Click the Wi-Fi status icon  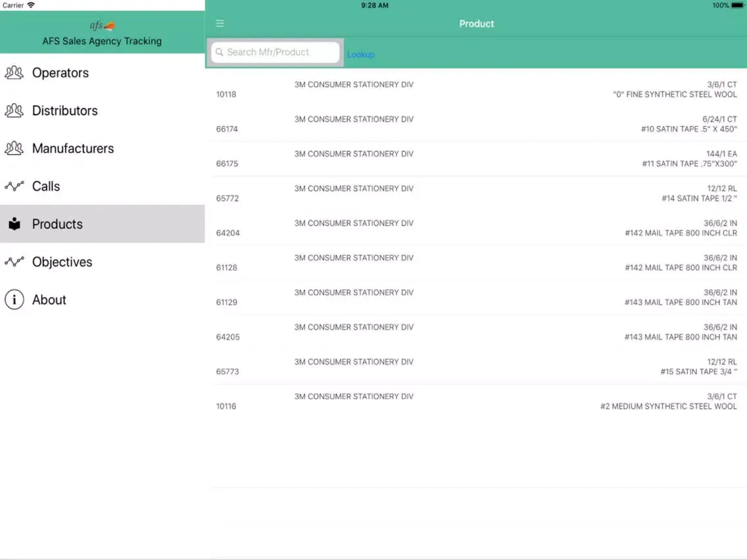click(31, 5)
